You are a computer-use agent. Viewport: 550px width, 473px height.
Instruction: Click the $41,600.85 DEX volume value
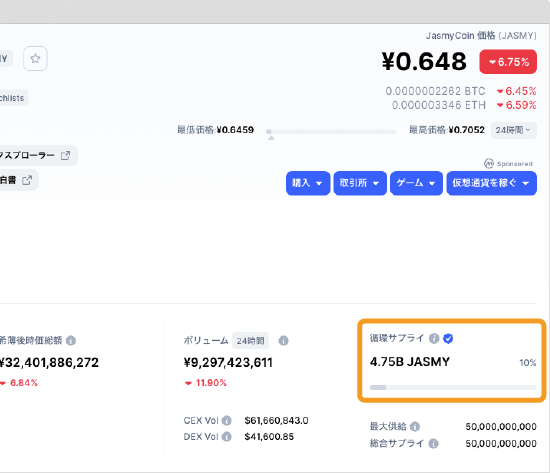pyautogui.click(x=269, y=437)
